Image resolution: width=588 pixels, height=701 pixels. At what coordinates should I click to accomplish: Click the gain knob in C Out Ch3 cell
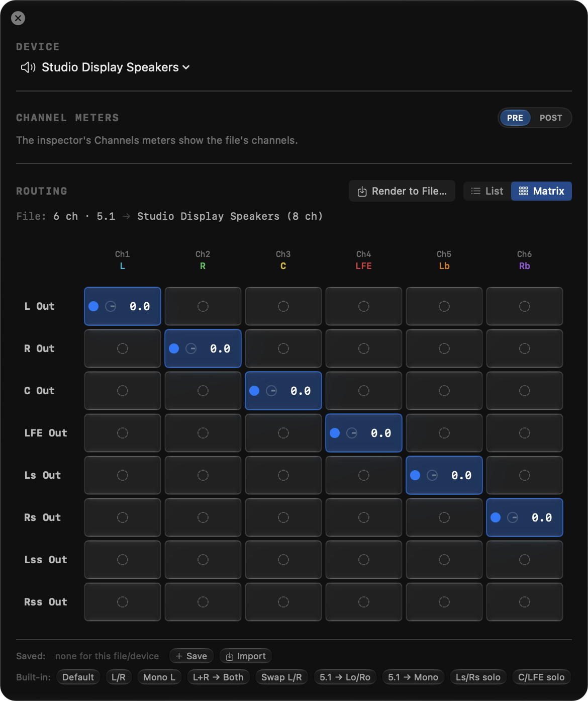(x=271, y=391)
